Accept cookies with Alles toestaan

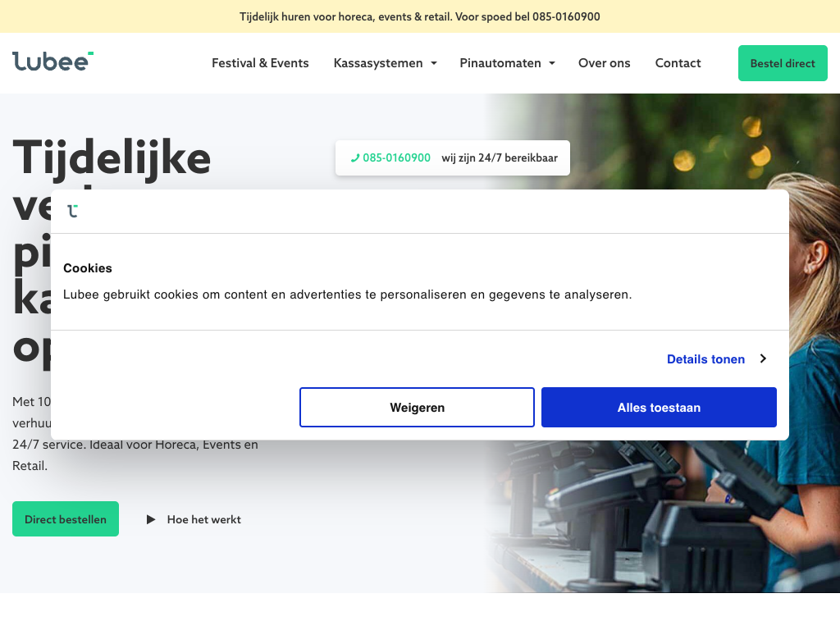[x=659, y=408]
